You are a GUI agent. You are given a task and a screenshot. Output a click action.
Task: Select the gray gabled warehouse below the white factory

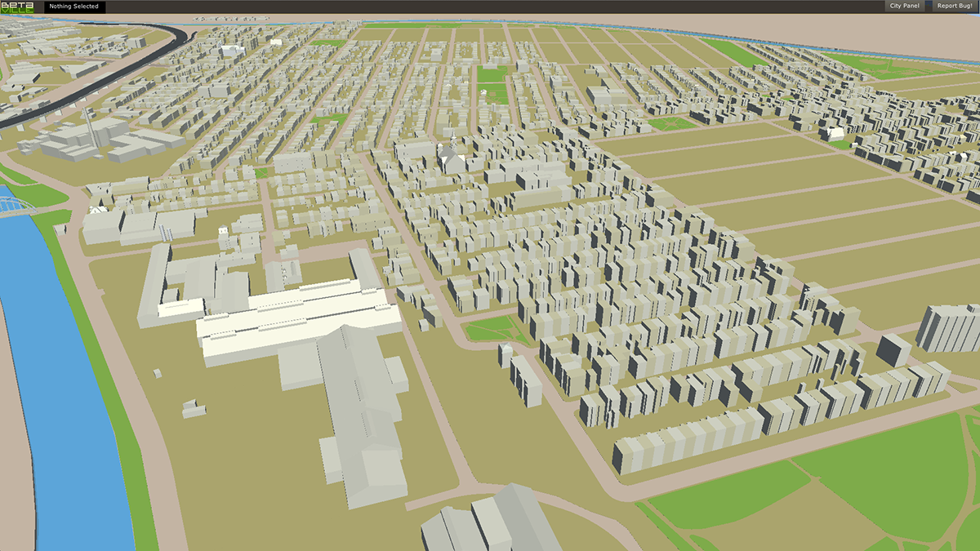point(359,408)
